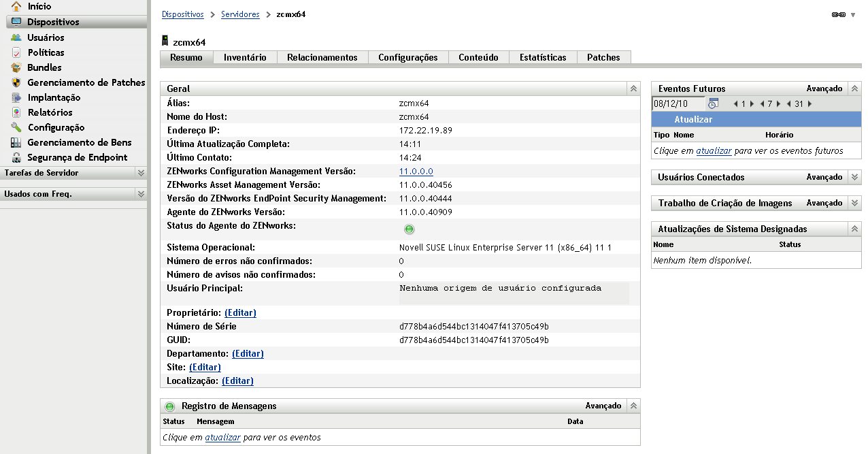868x454 pixels.
Task: Open Segurança de Endpoint padlock icon
Action: 16,157
